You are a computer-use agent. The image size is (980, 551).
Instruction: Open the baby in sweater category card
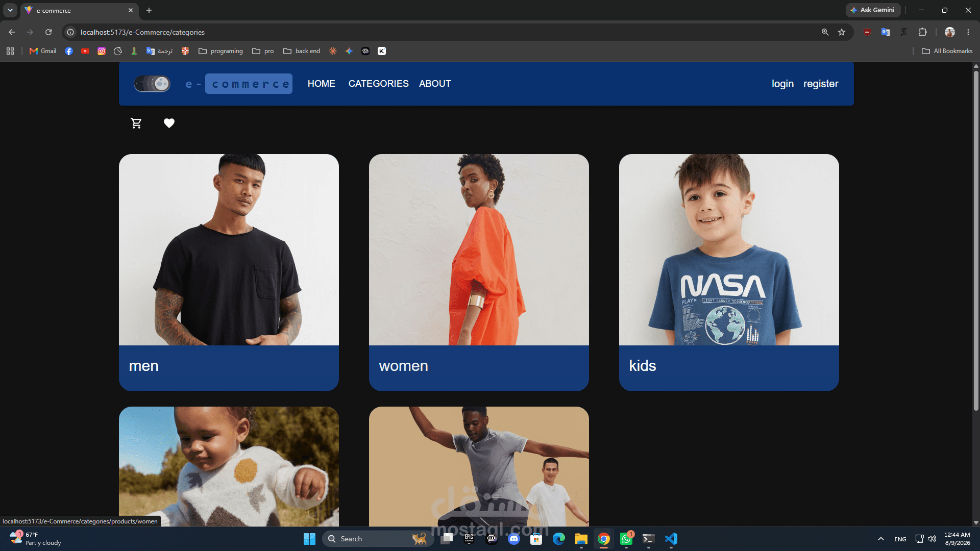[x=229, y=466]
